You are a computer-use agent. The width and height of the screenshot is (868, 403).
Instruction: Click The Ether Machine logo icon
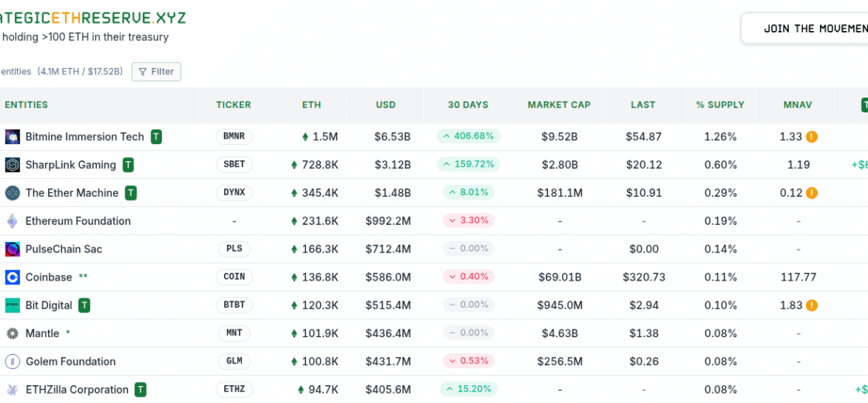point(12,193)
